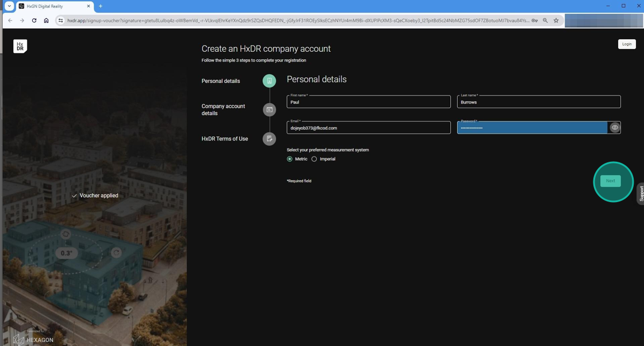Open the Support side tab

click(x=641, y=194)
